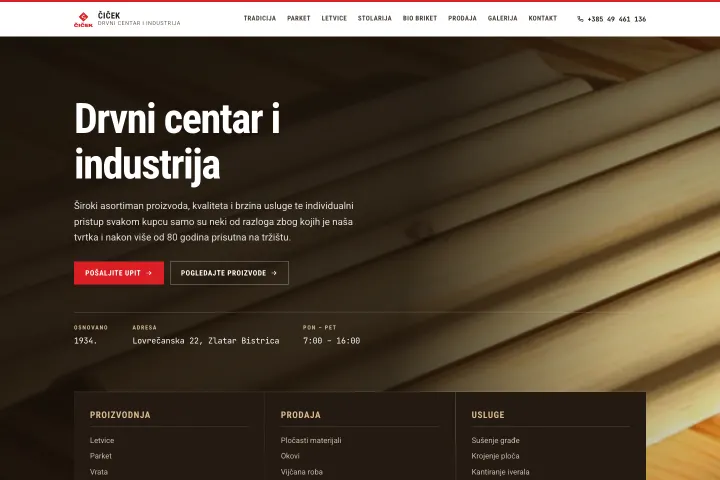Click the working hours 7:00 - 16:00

click(x=332, y=341)
